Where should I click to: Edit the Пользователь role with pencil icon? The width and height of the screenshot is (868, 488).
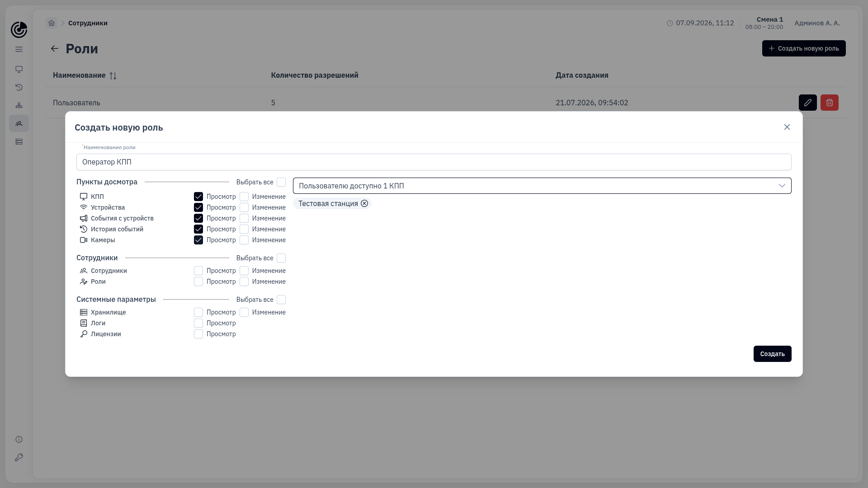point(808,103)
